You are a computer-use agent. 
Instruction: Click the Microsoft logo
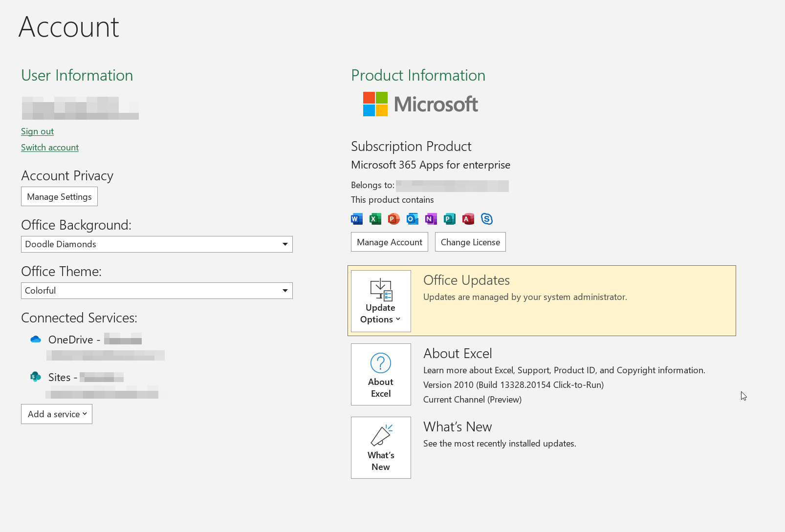[420, 104]
